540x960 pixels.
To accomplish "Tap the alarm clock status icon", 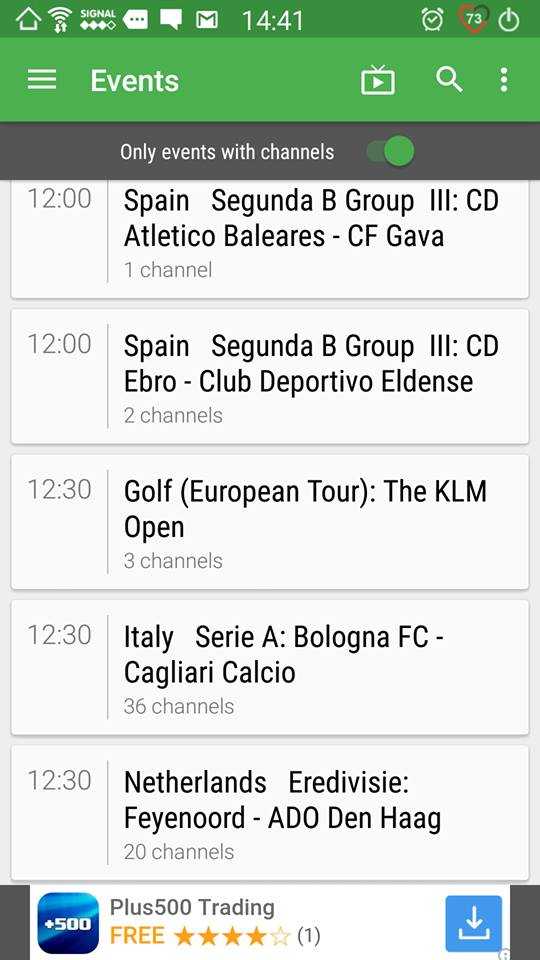I will click(432, 20).
